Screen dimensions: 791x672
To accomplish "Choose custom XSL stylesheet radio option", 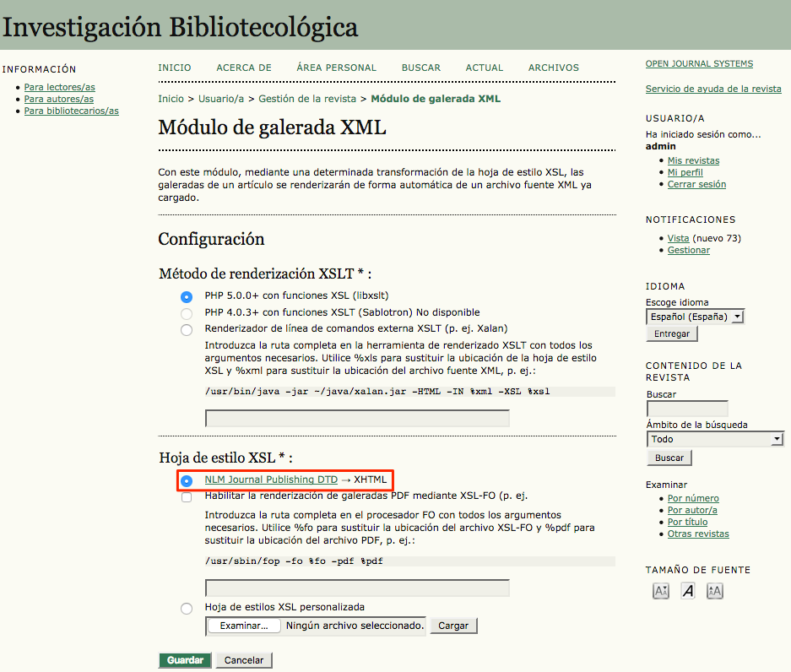I will pyautogui.click(x=187, y=608).
